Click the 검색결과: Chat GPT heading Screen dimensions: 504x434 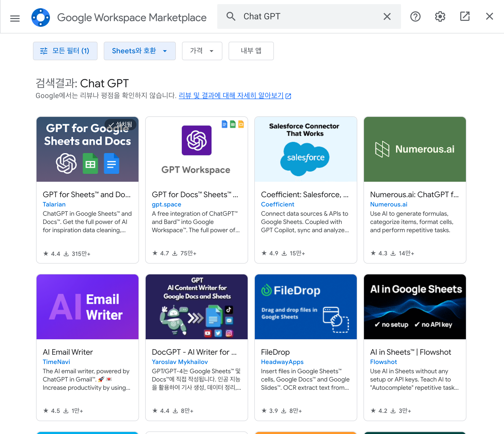(x=82, y=83)
